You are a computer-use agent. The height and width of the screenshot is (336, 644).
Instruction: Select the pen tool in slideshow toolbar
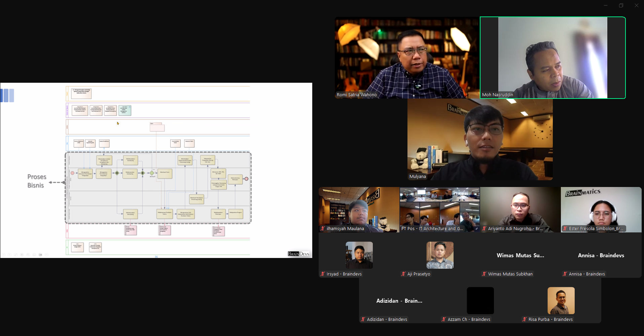pos(15,255)
